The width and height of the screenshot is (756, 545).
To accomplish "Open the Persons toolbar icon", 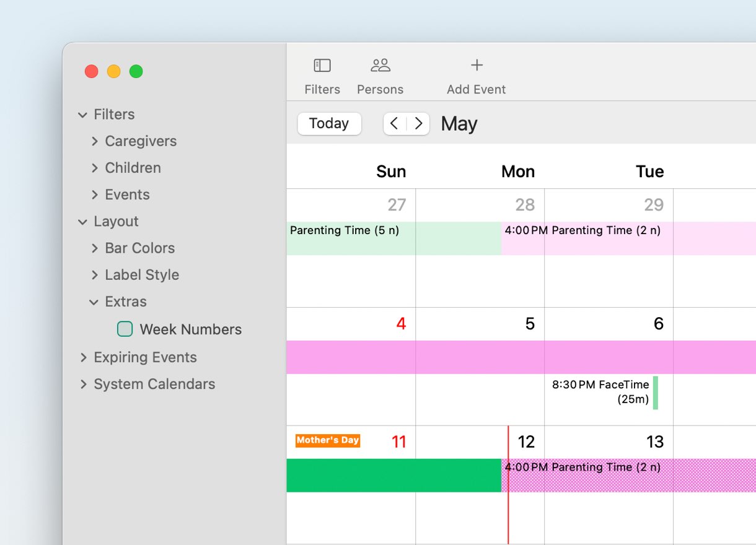I will click(x=380, y=65).
